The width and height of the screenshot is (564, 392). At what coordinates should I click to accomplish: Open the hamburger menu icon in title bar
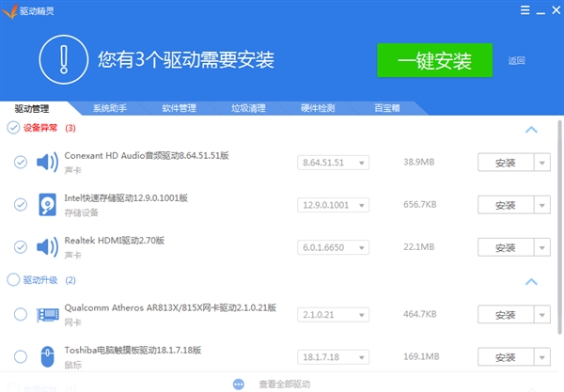525,10
